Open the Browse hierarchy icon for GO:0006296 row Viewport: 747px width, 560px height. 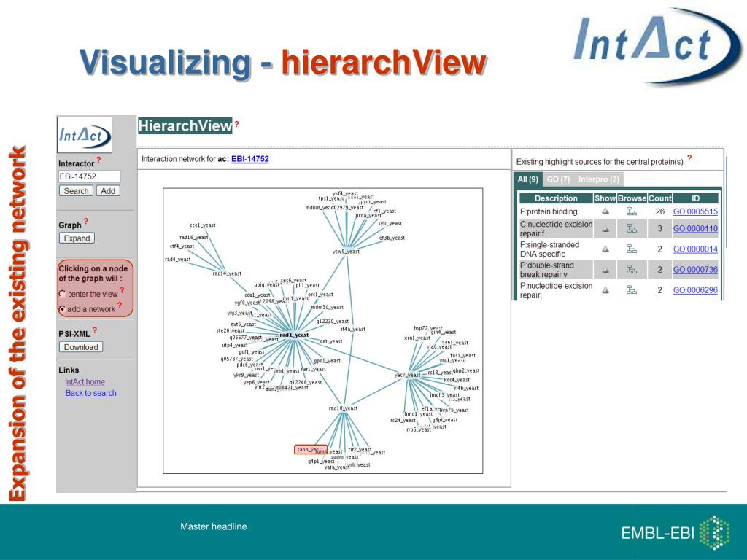click(631, 290)
